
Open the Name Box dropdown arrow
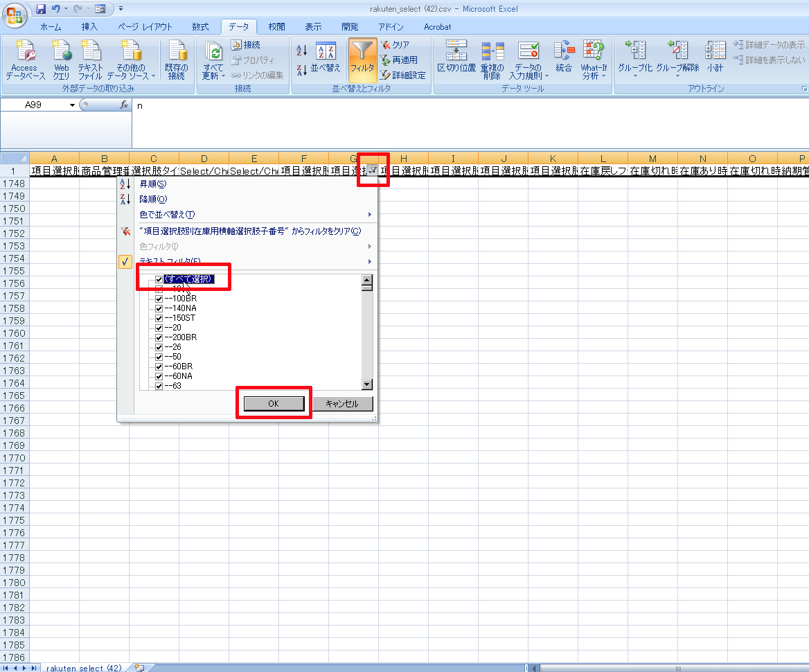pyautogui.click(x=72, y=105)
